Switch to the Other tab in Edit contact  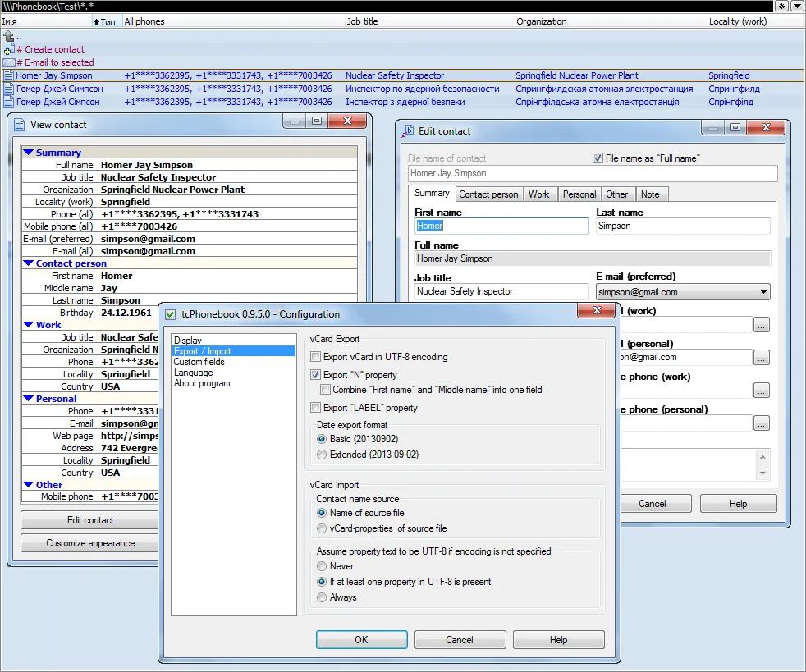point(617,194)
